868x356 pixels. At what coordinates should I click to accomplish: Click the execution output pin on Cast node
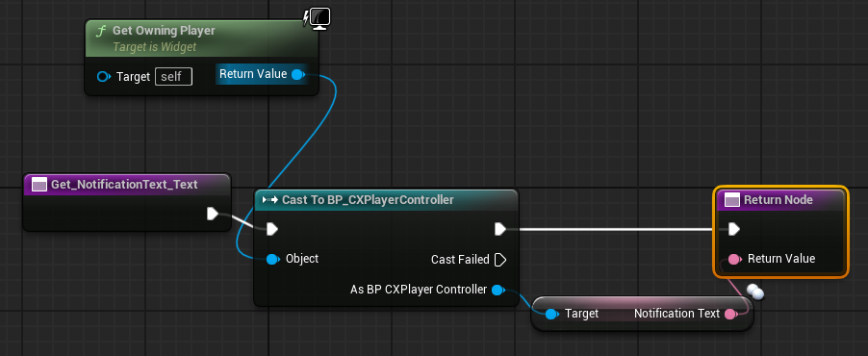[500, 229]
